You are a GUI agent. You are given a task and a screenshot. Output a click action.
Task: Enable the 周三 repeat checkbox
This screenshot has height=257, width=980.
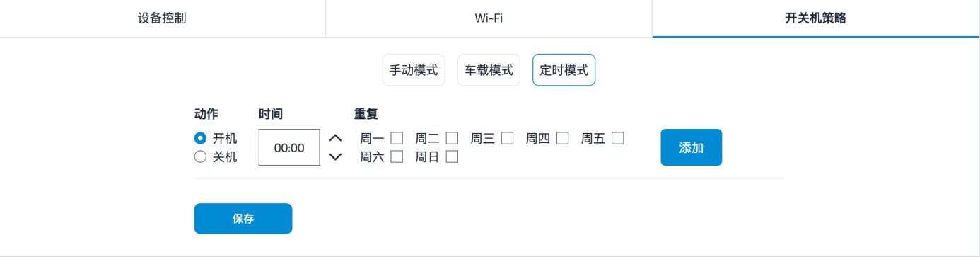pyautogui.click(x=508, y=138)
